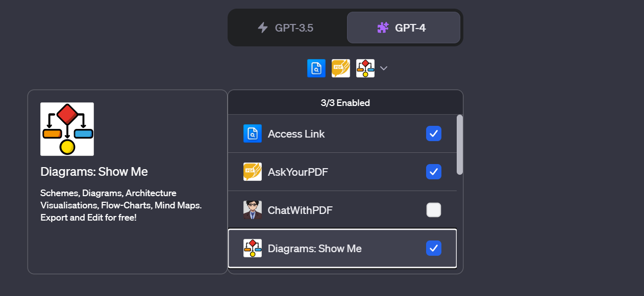Viewport: 644px width, 296px height.
Task: Switch to the GPT-3.5 model tab
Action: pyautogui.click(x=287, y=28)
